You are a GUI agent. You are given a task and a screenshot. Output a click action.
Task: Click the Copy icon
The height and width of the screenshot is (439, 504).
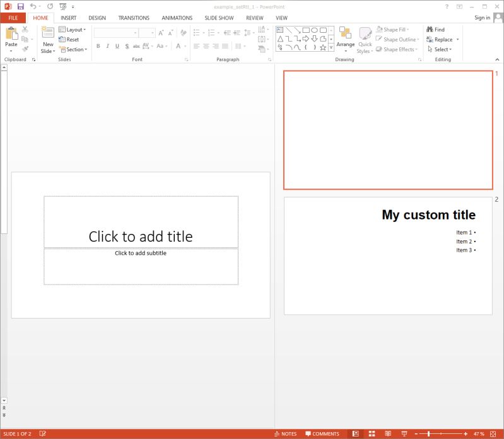[25, 39]
